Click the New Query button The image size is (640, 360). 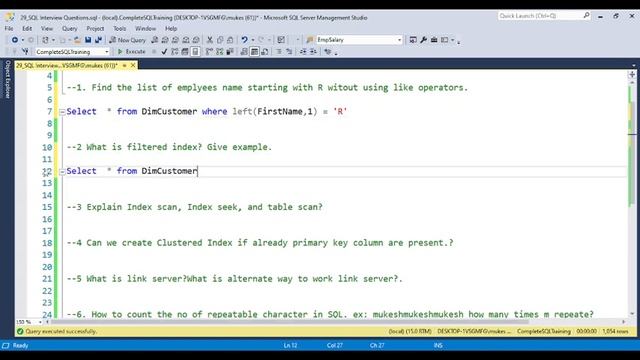pyautogui.click(x=127, y=40)
